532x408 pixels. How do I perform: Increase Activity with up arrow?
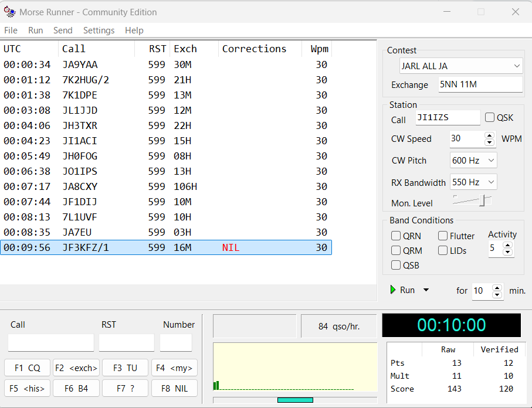tap(507, 245)
